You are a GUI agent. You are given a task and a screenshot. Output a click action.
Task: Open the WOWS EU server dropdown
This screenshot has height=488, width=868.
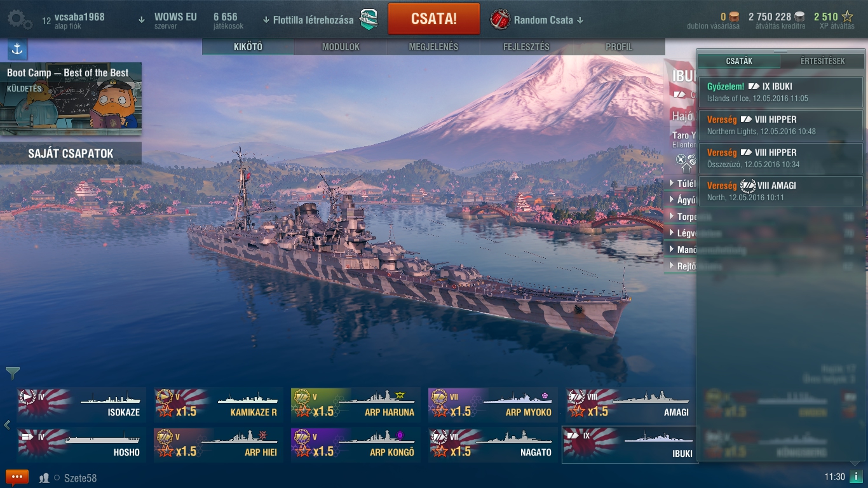[168, 20]
